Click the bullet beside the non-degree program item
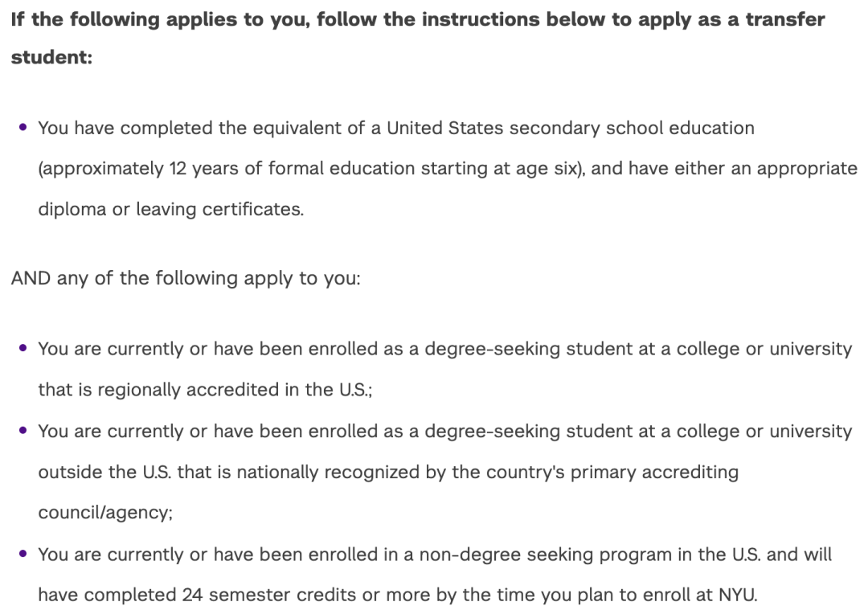This screenshot has height=610, width=868. click(x=23, y=554)
